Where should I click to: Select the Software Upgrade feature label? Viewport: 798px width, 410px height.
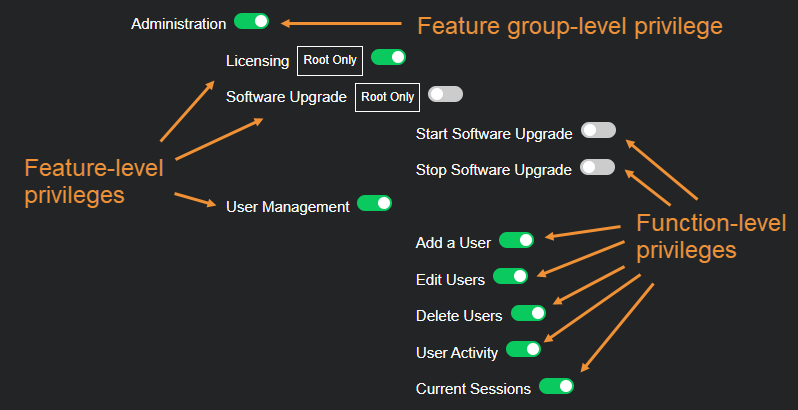click(286, 97)
